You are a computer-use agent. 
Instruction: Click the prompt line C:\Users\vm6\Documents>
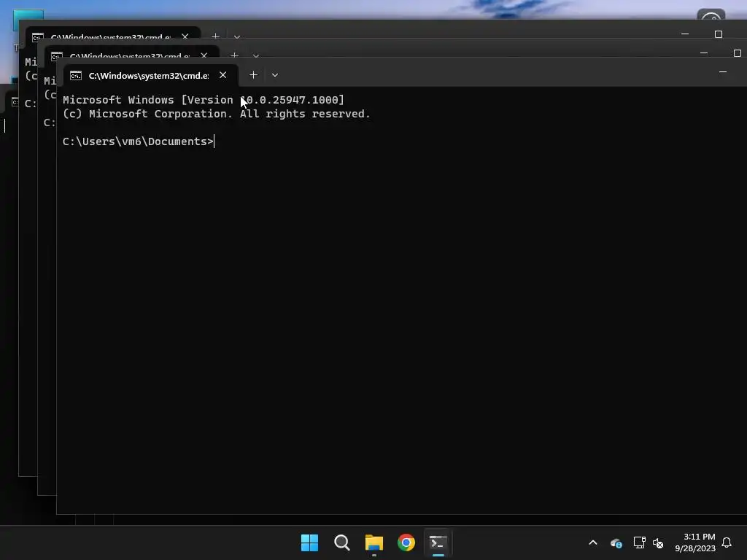click(x=138, y=141)
